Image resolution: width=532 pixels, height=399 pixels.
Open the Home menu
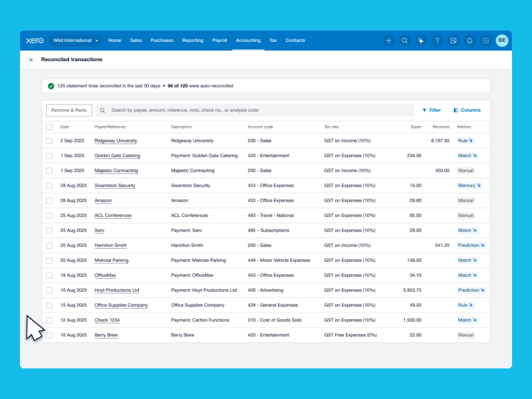[114, 41]
